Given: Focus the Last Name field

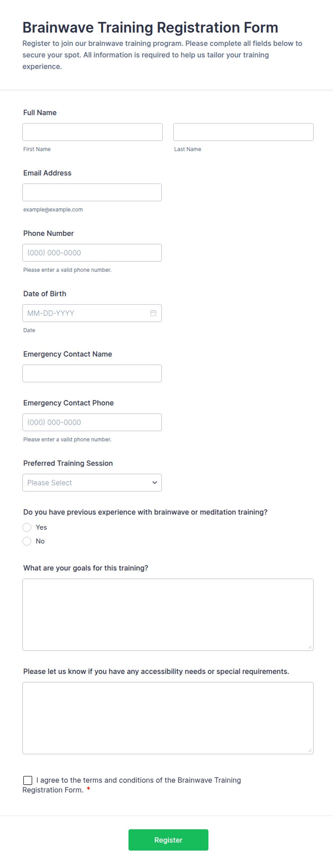Looking at the screenshot, I should click(x=243, y=132).
